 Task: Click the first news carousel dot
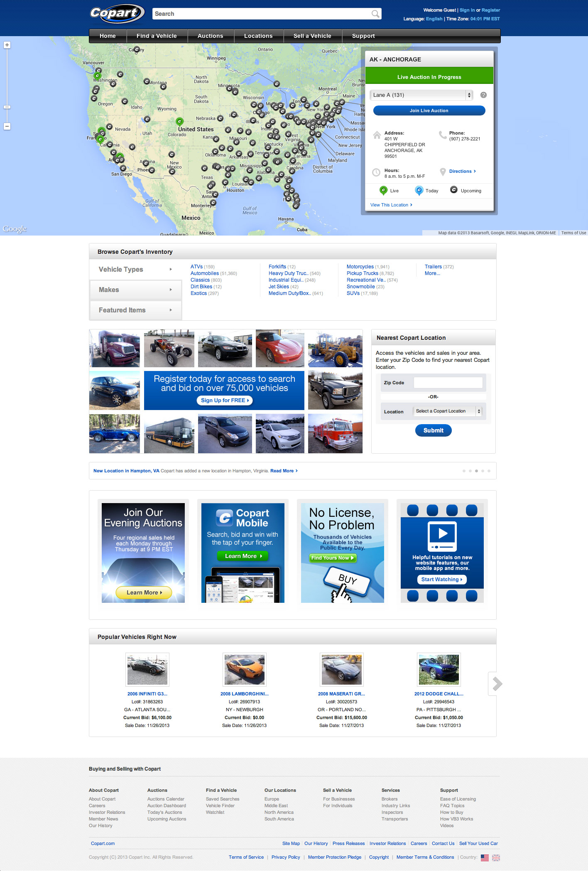click(x=464, y=471)
